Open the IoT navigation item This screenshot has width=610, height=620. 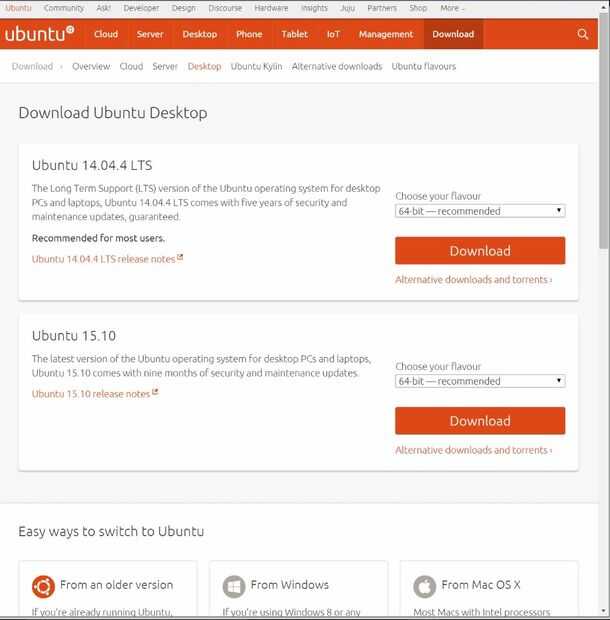point(333,34)
